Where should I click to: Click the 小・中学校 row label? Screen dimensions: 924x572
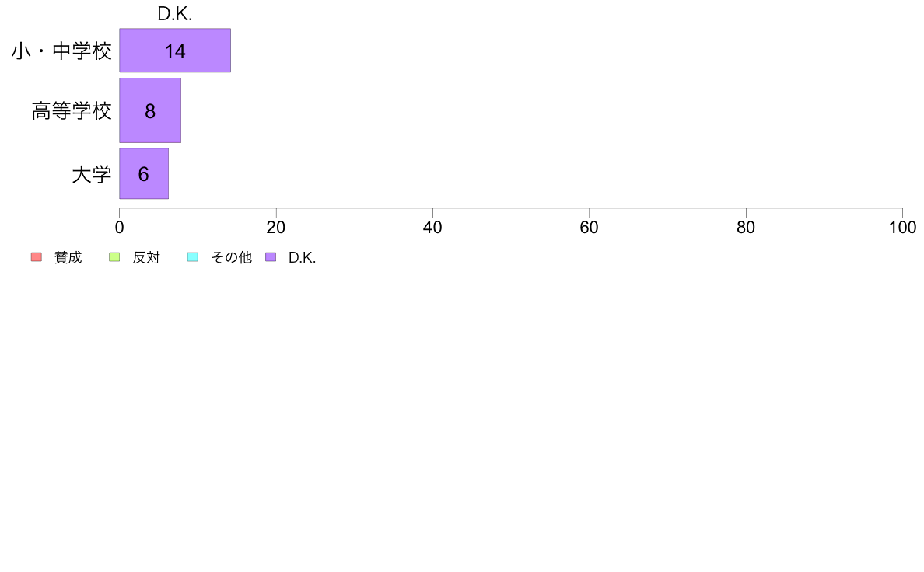pyautogui.click(x=62, y=51)
